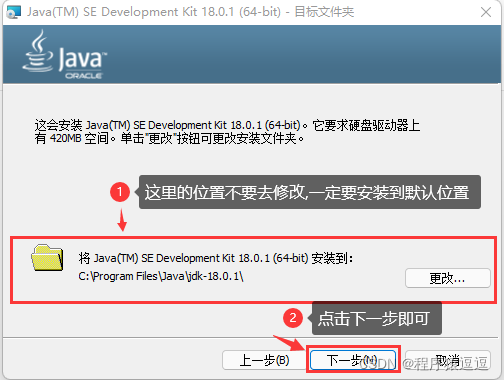504x380 pixels.
Task: Go back with the 上一步(B) button
Action: pyautogui.click(x=264, y=360)
